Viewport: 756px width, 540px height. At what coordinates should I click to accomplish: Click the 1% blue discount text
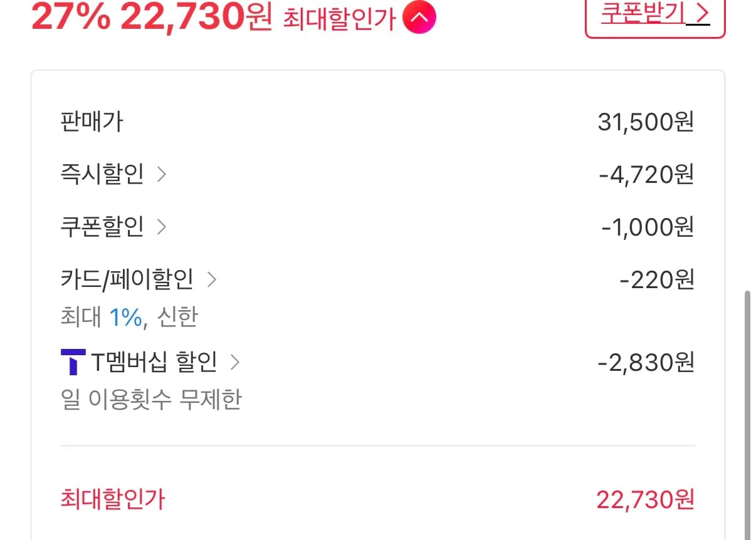125,318
